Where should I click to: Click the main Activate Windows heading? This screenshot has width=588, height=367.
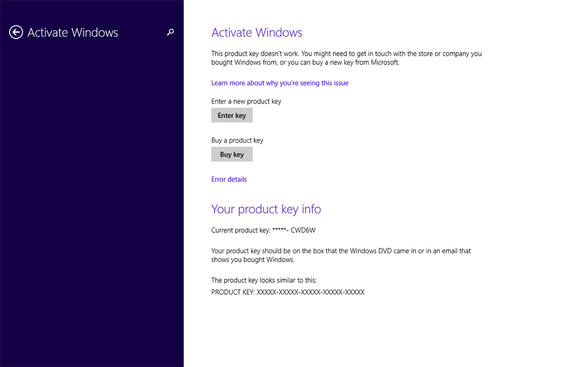(257, 33)
